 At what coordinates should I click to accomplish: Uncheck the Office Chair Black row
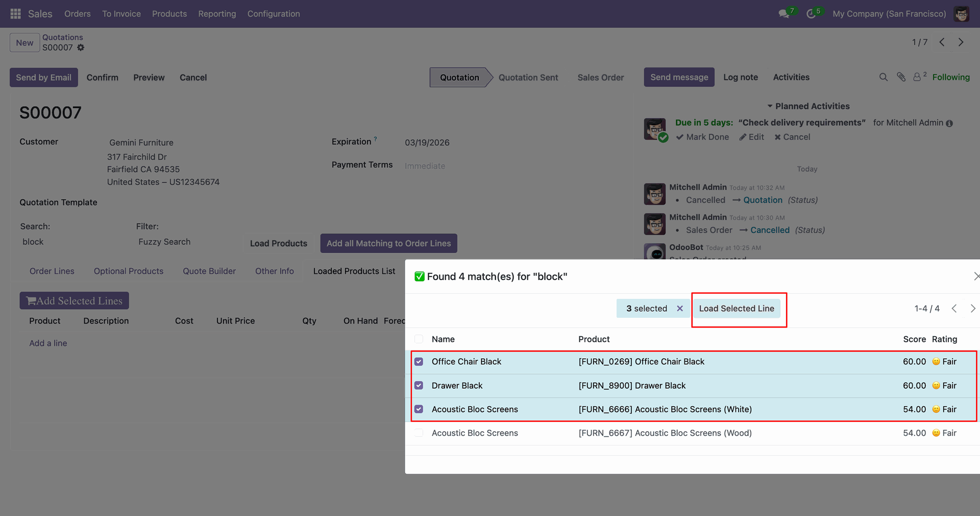pos(419,362)
